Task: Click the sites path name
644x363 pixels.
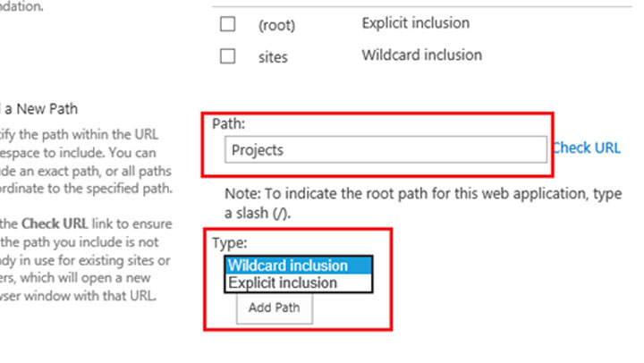Action: [x=273, y=57]
